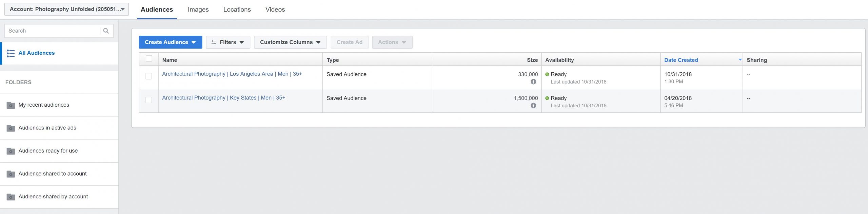Open the Customize Columns dropdown

tap(290, 42)
